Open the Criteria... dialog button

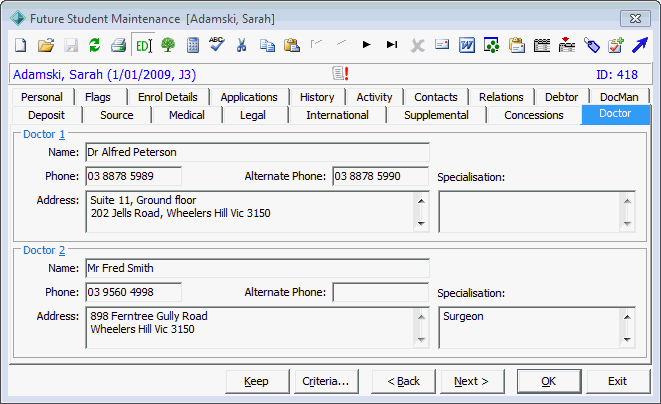(326, 381)
